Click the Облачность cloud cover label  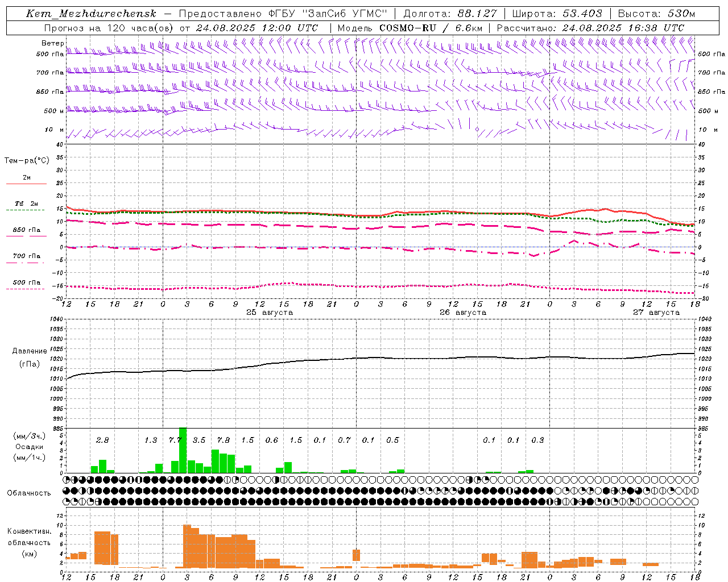[29, 493]
